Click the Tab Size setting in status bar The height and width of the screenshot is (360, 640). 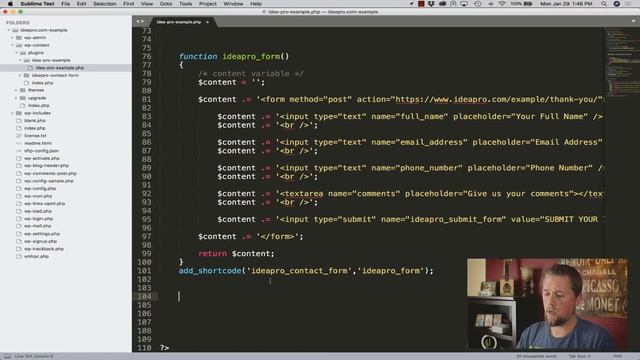tap(580, 356)
